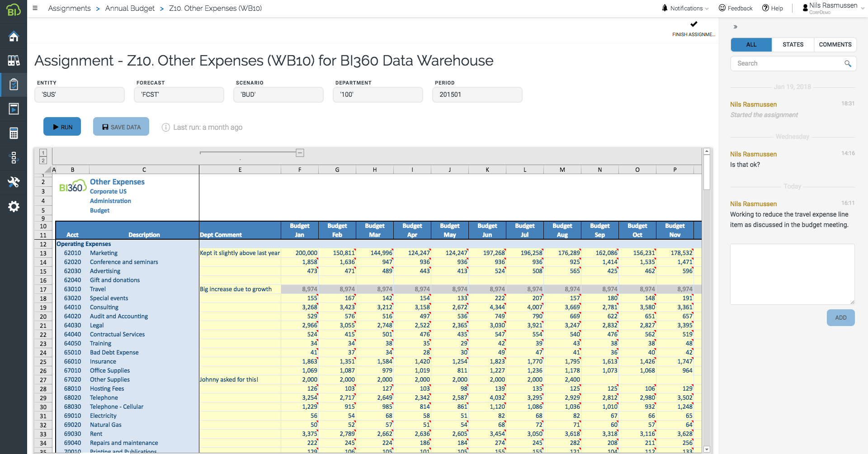Open the calculator icon in sidebar
The image size is (868, 454).
pyautogui.click(x=14, y=133)
